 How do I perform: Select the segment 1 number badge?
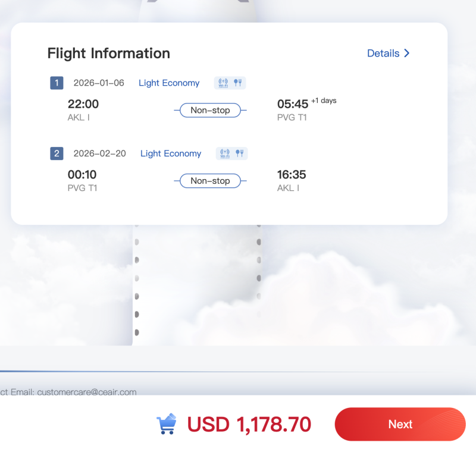point(57,83)
